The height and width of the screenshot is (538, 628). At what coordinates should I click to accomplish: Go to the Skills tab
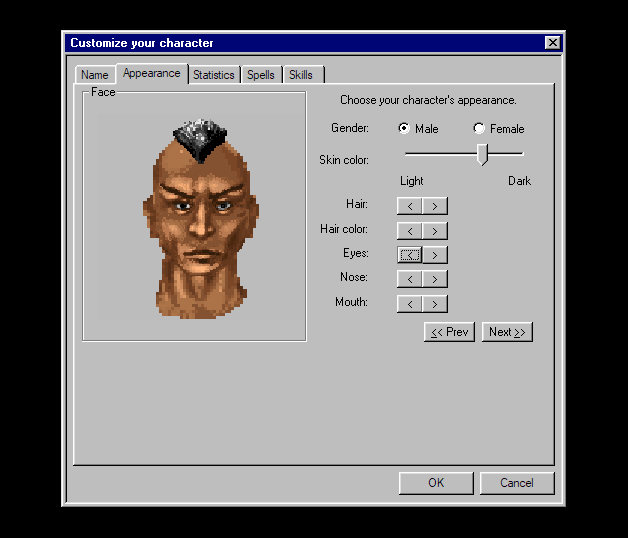tap(304, 75)
